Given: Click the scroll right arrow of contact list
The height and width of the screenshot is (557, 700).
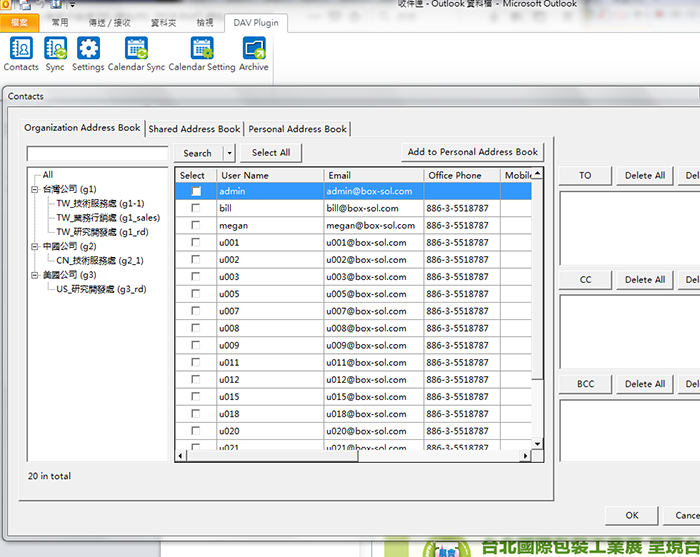Looking at the screenshot, I should [526, 456].
